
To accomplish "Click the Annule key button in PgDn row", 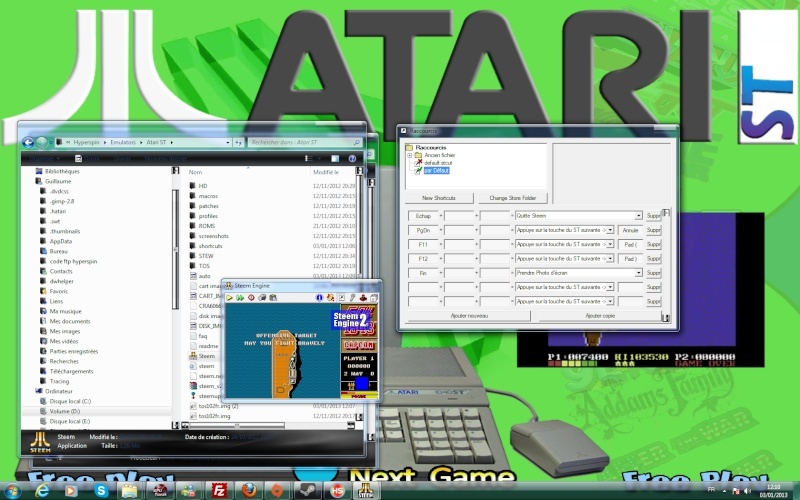I will (x=630, y=230).
